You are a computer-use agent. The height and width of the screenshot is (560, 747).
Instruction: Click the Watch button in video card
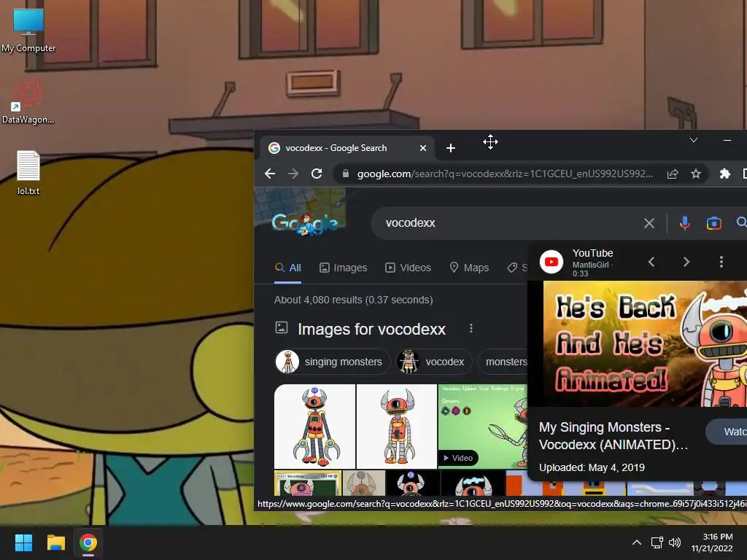tap(727, 432)
